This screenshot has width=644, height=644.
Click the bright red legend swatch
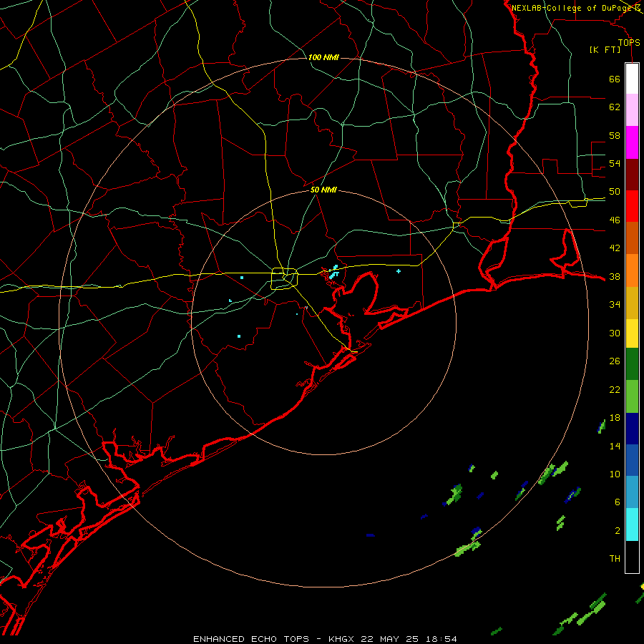click(x=632, y=206)
